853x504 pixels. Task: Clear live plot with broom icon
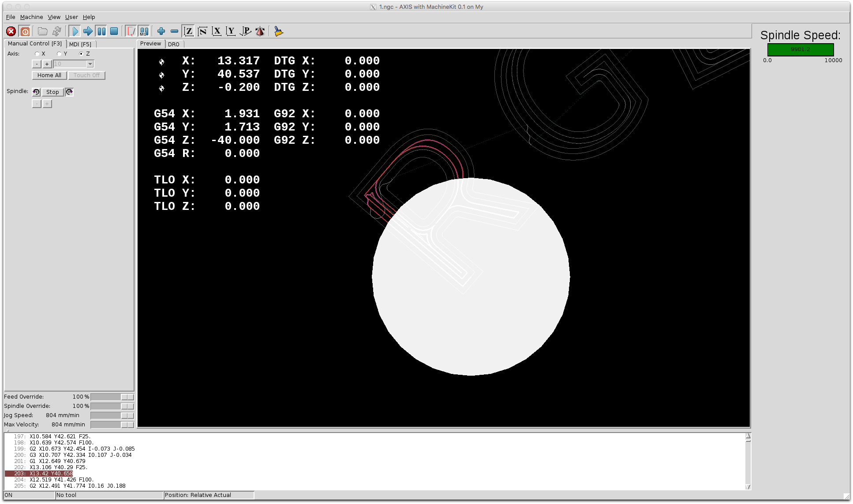pyautogui.click(x=278, y=31)
